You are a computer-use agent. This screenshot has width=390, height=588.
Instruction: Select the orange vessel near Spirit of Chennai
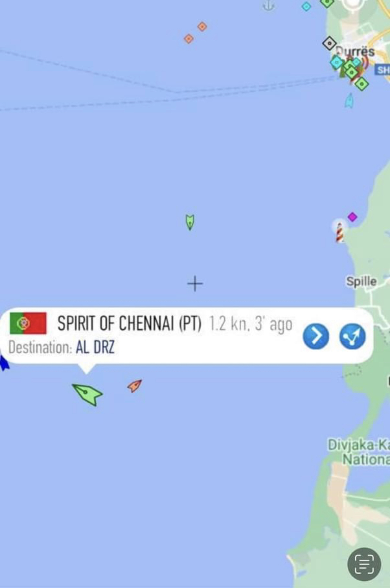pos(135,386)
